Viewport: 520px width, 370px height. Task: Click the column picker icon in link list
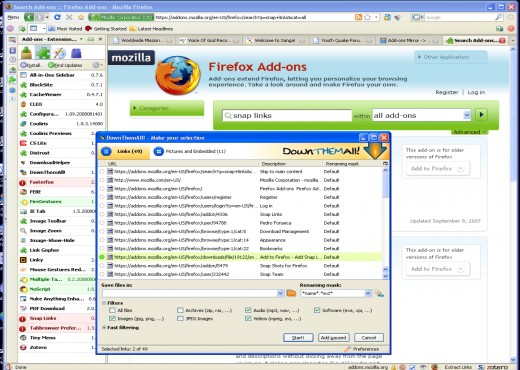385,163
